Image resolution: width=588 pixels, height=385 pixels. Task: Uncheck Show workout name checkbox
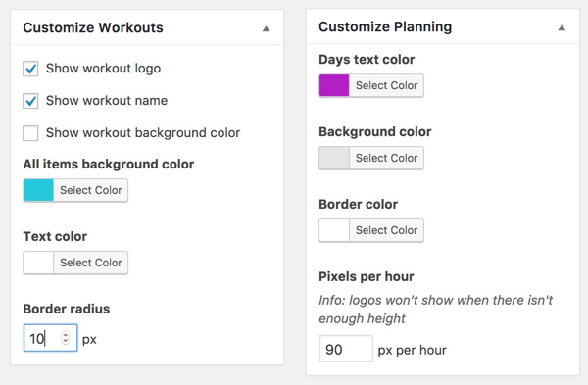(30, 101)
